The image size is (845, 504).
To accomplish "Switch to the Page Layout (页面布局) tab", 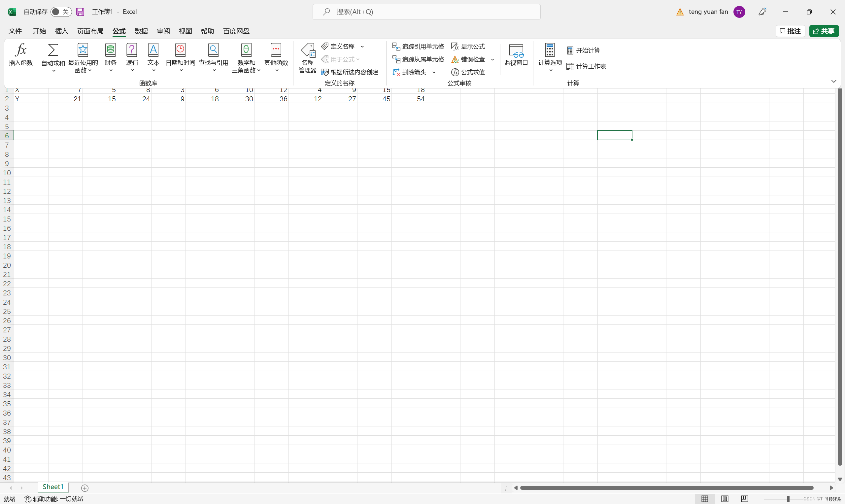I will [90, 31].
